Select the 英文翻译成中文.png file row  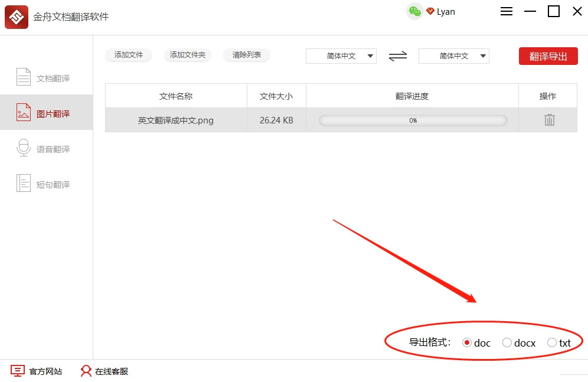tap(176, 120)
